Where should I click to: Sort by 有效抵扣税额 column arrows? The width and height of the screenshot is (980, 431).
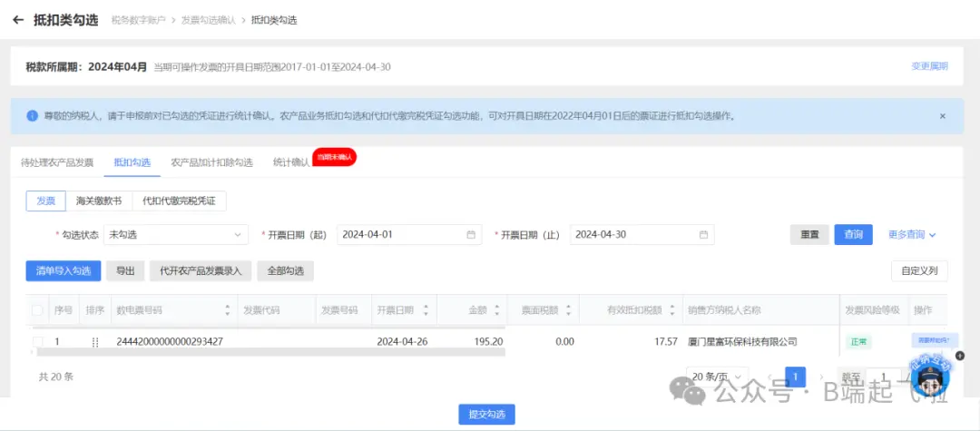(671, 310)
